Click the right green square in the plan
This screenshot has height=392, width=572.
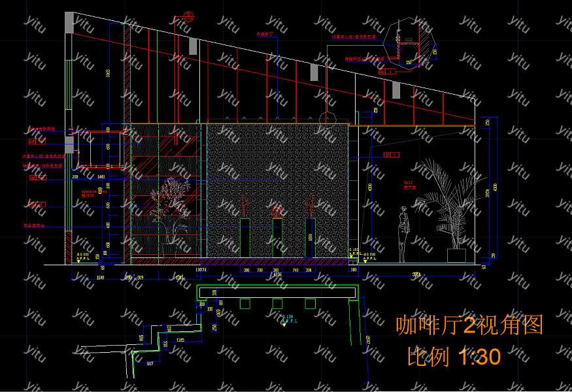(310, 303)
